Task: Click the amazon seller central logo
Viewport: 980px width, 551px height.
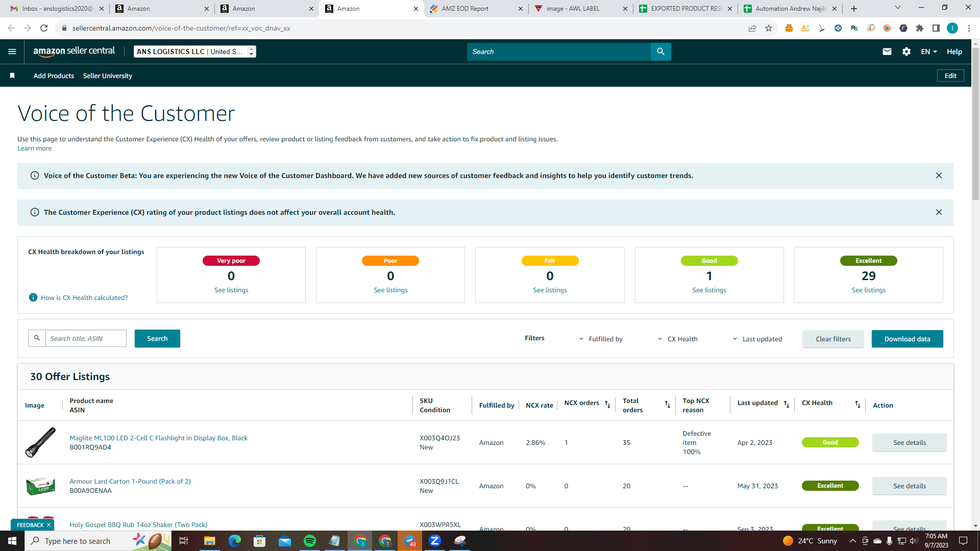Action: click(x=74, y=51)
